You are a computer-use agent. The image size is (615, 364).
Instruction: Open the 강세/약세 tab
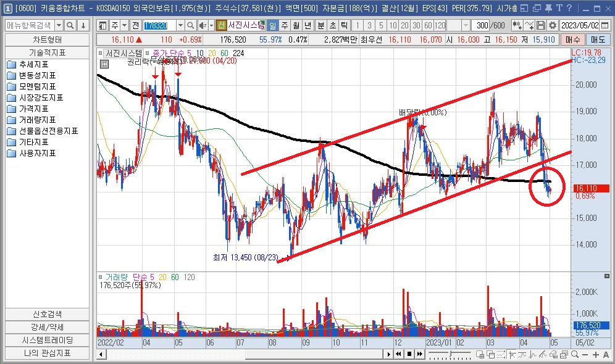click(x=47, y=327)
